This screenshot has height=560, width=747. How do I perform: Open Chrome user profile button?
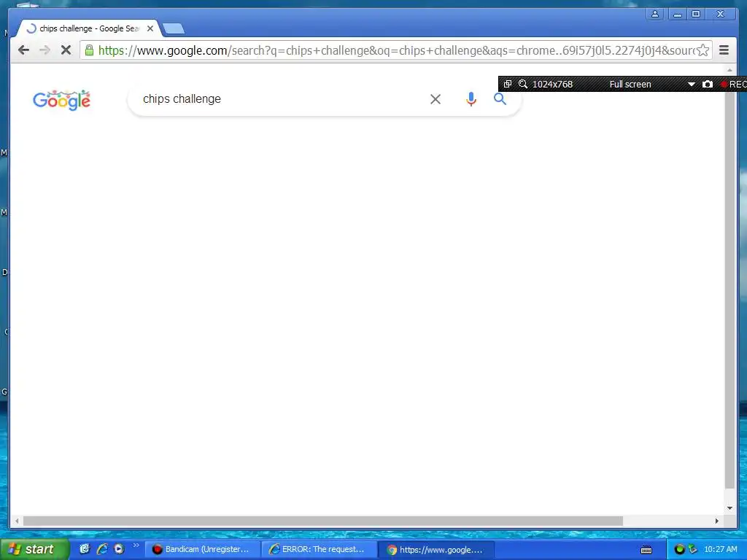click(655, 14)
